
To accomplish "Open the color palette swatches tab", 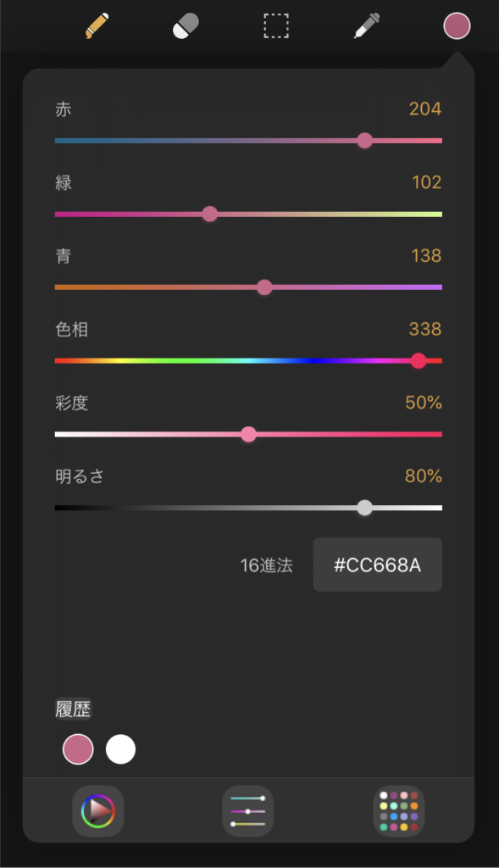I will coord(399,811).
